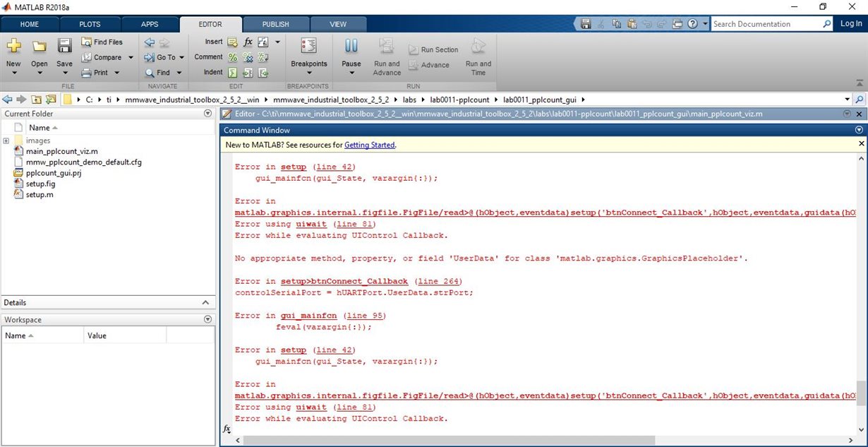Click the switch windows icon
The height and width of the screenshot is (447, 868).
(x=677, y=24)
